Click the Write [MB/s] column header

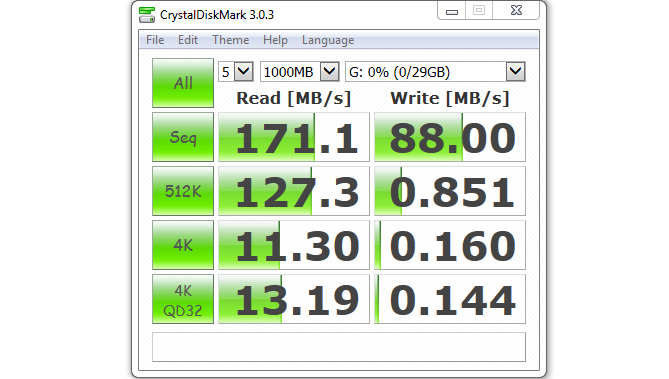pos(450,98)
